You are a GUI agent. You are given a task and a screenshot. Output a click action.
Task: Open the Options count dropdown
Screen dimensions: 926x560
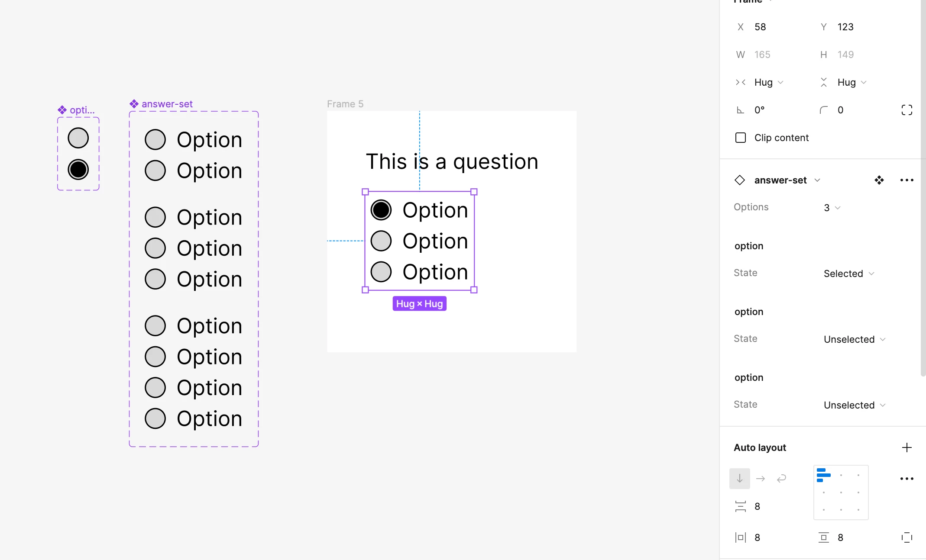tap(832, 208)
